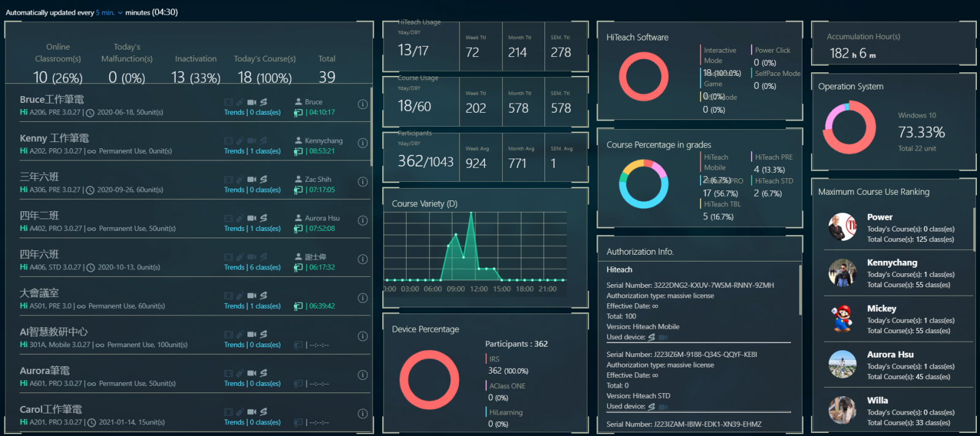The image size is (980, 436).
Task: Click the camera icon in 三年六班 row
Action: [x=252, y=179]
